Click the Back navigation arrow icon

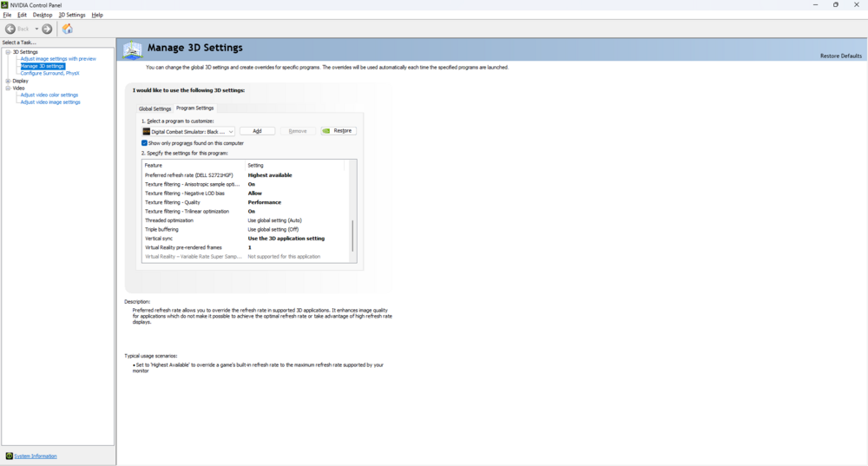click(10, 29)
